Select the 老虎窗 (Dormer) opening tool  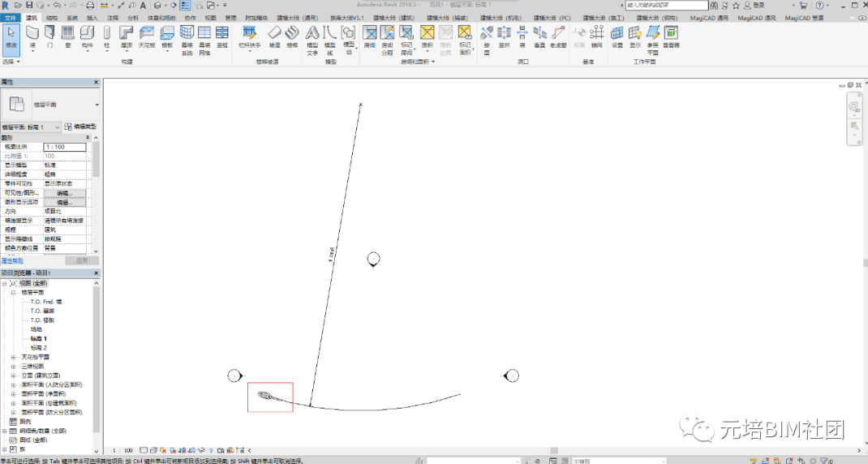point(558,37)
